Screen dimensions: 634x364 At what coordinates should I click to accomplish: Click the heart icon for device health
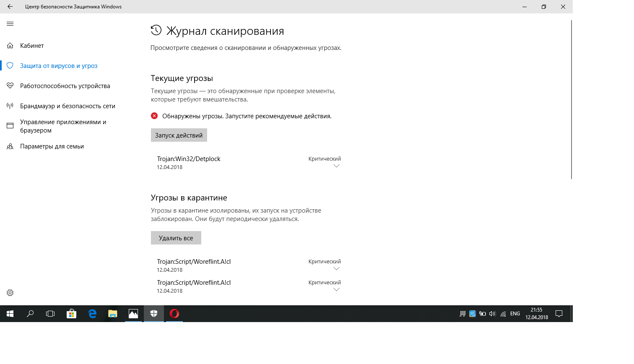coord(10,86)
